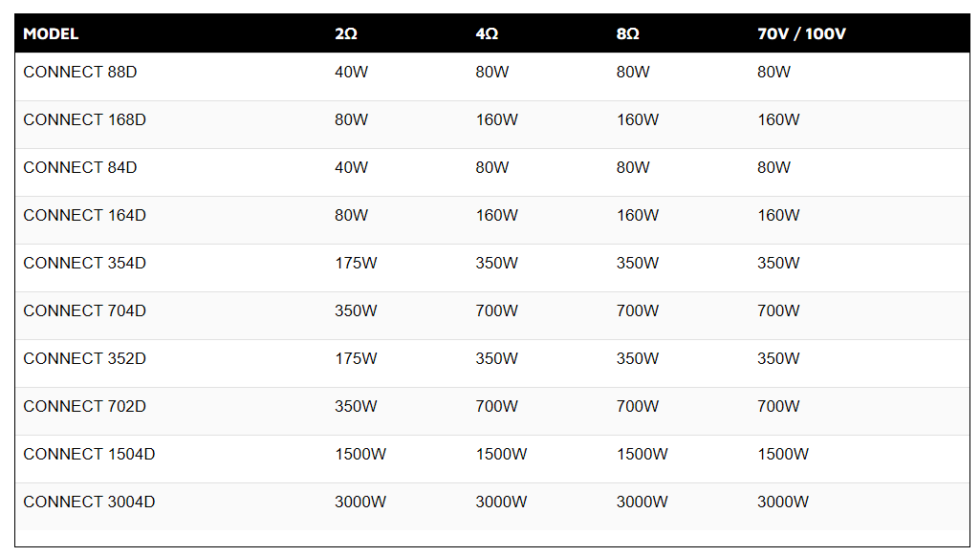The width and height of the screenshot is (980, 556).
Task: Click the 70V / 100V column header
Action: [x=801, y=33]
